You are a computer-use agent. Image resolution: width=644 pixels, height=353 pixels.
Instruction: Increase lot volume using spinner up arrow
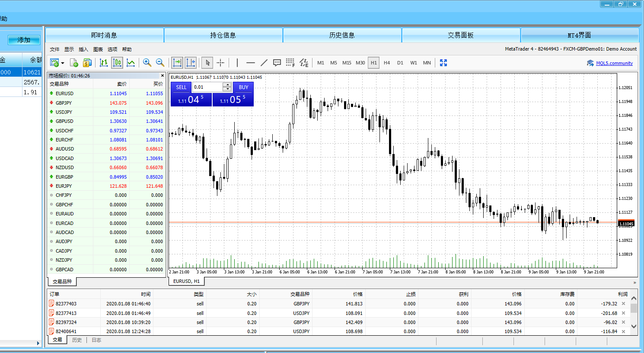point(227,85)
